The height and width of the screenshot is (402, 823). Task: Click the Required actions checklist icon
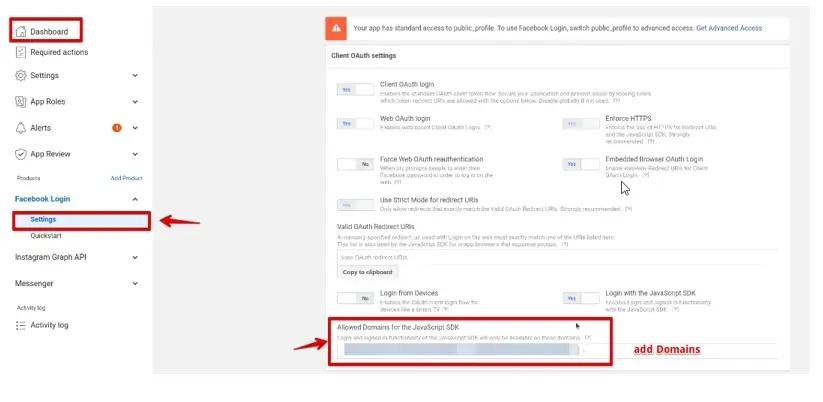coord(21,52)
